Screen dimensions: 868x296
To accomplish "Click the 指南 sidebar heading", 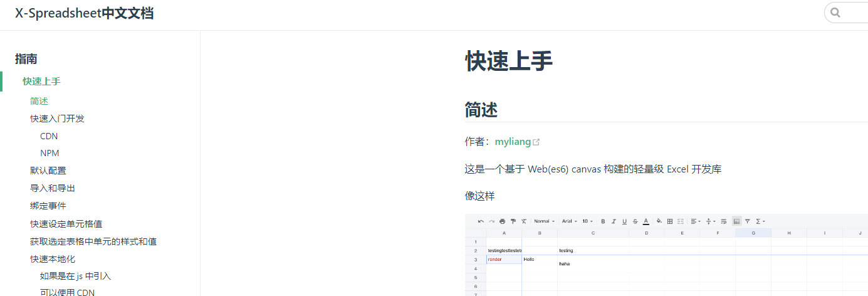I will [x=26, y=59].
